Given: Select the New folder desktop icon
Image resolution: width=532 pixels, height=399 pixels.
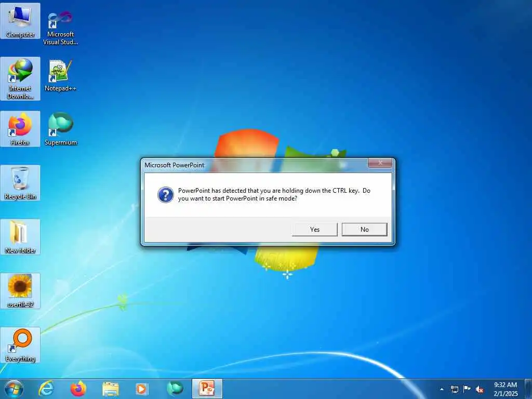Looking at the screenshot, I should pyautogui.click(x=20, y=237).
